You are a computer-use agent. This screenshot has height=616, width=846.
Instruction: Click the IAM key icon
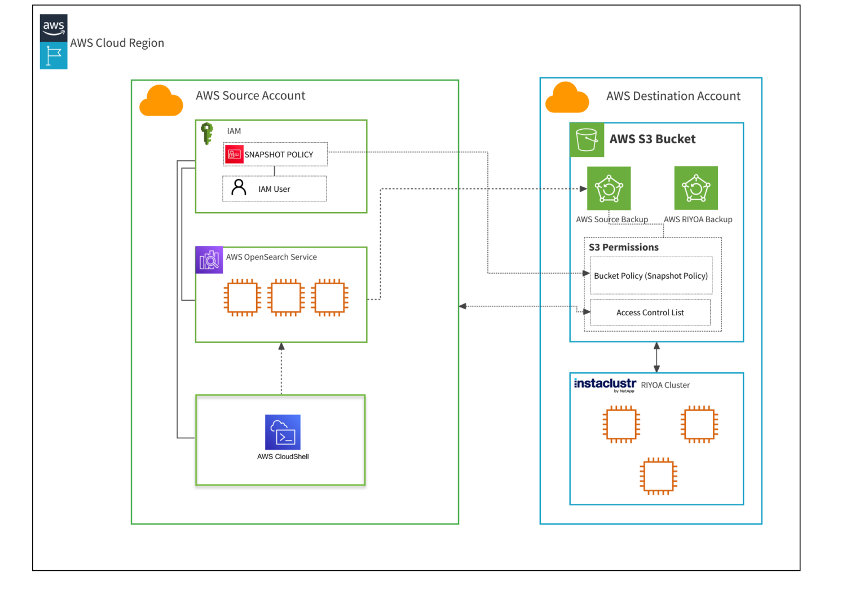coord(208,132)
